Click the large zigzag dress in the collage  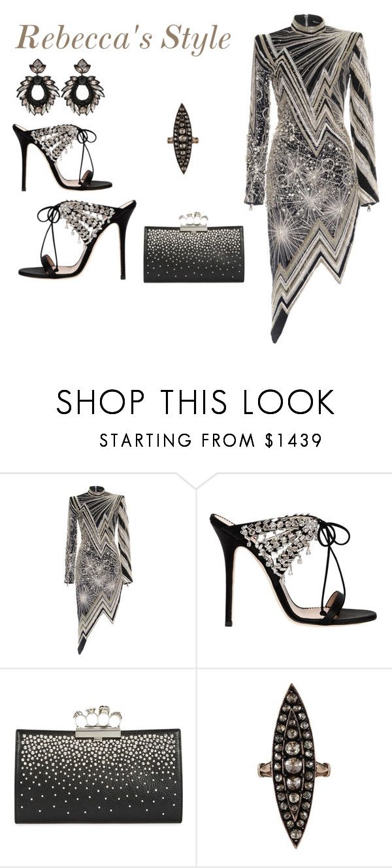(311, 176)
